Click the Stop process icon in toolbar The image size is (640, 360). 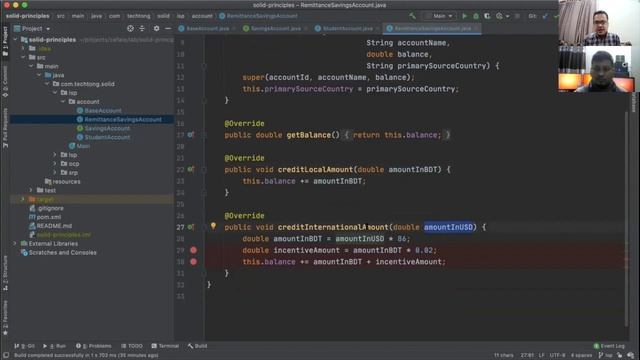(517, 16)
